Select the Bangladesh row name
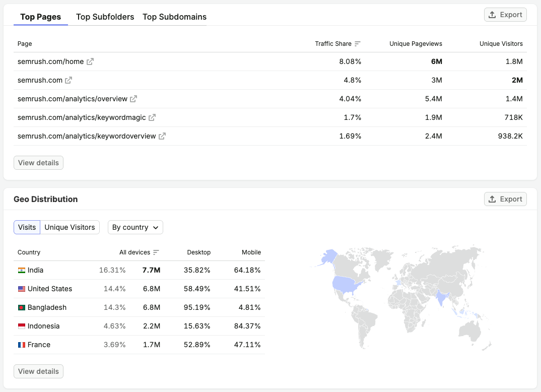This screenshot has height=392, width=541. tap(47, 307)
